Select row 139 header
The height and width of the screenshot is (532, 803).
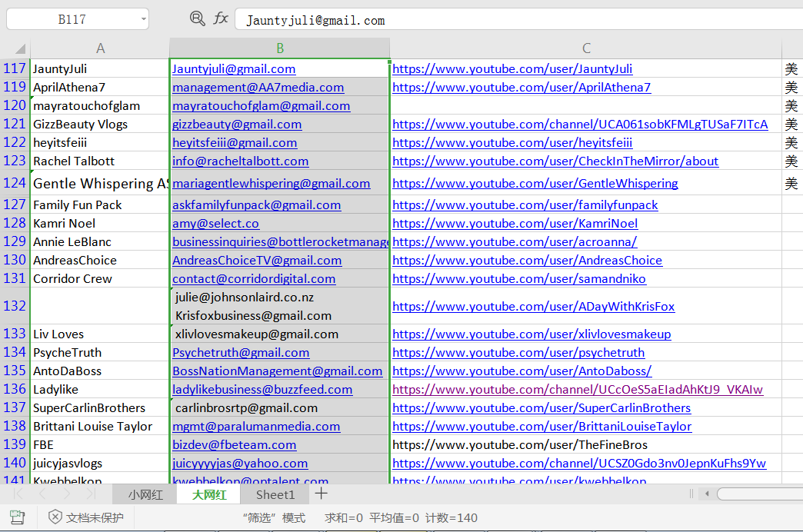click(15, 444)
